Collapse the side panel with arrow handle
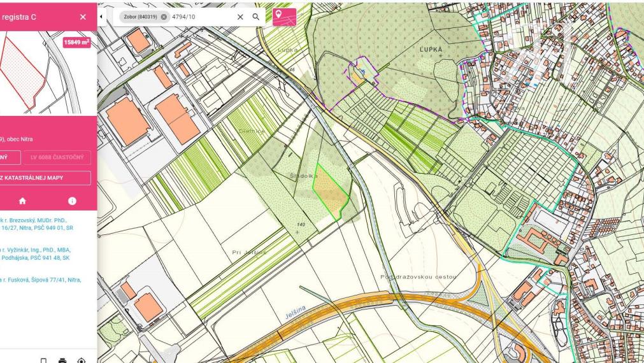The image size is (644, 363). (x=102, y=14)
